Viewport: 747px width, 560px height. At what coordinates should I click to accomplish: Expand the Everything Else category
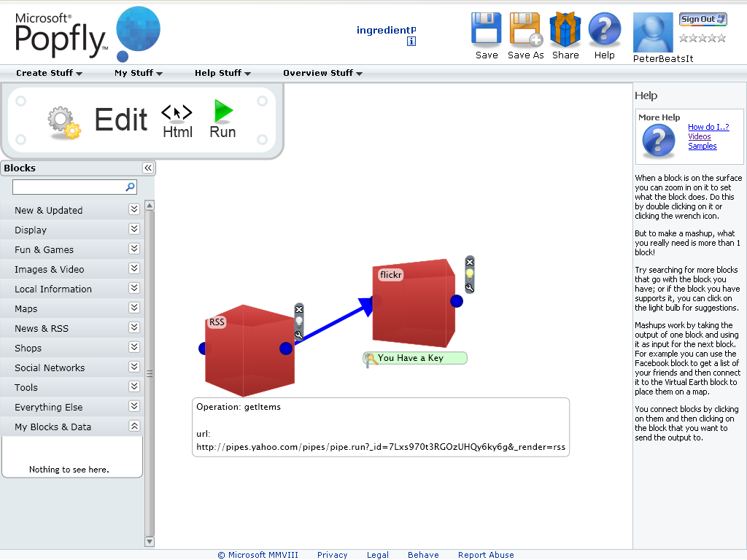[134, 406]
